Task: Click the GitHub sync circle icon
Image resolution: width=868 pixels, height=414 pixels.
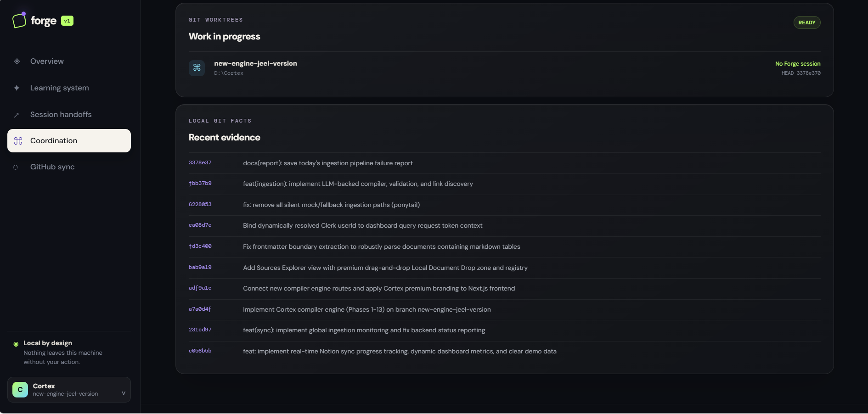Action: [16, 167]
